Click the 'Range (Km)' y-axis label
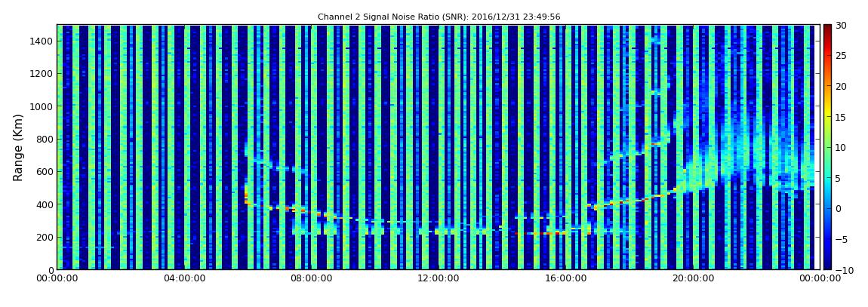Image resolution: width=868 pixels, height=307 pixels. click(x=18, y=147)
